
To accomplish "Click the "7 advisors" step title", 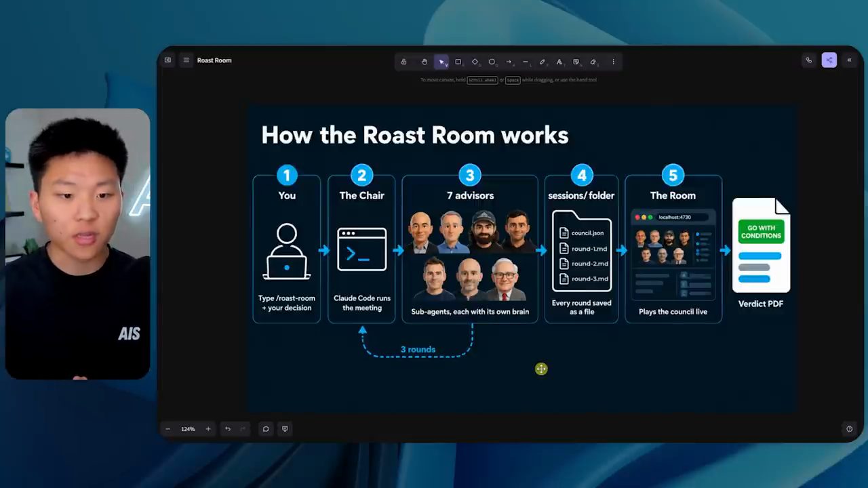I will pos(470,195).
